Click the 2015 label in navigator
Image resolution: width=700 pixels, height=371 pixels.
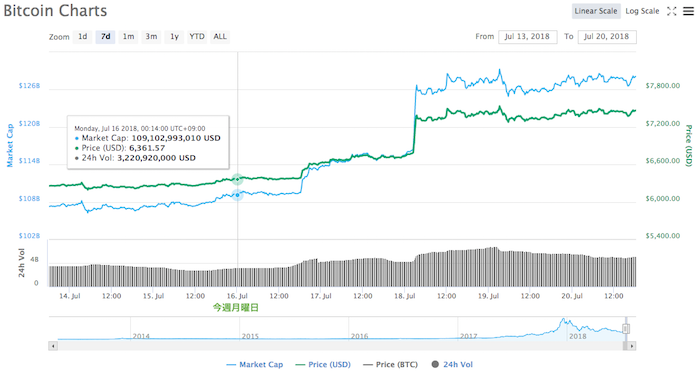[250, 336]
